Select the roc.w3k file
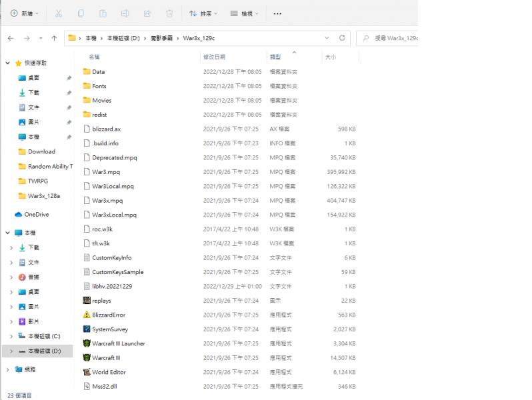This screenshot has width=532, height=400. point(102,229)
